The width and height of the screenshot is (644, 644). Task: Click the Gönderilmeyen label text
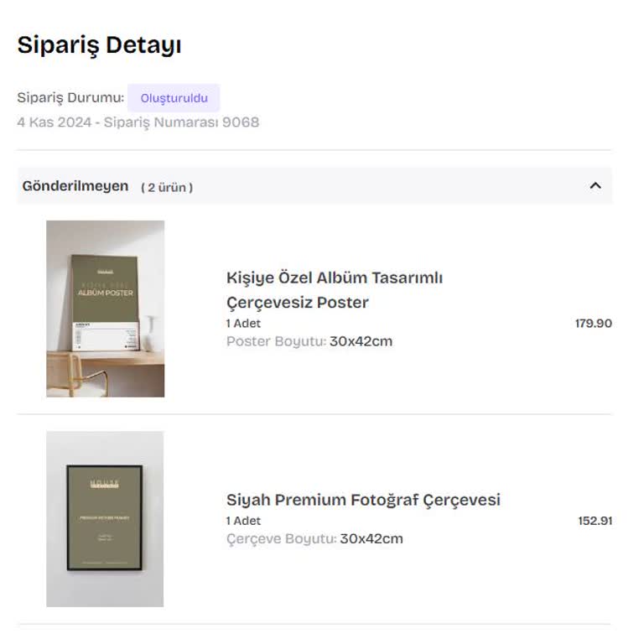click(x=75, y=186)
